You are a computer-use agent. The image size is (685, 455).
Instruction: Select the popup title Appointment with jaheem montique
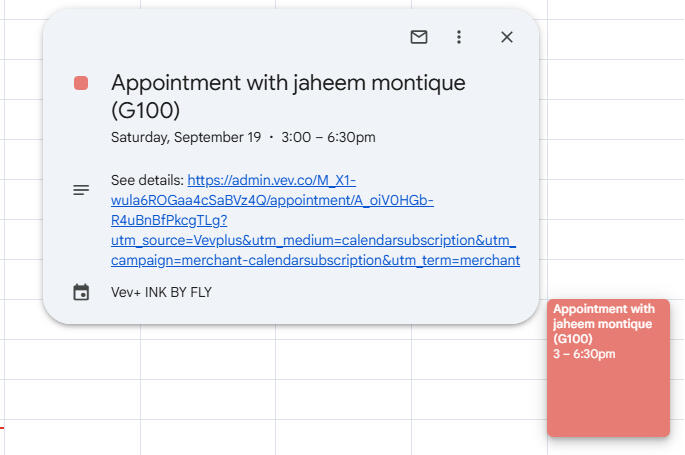click(x=288, y=83)
